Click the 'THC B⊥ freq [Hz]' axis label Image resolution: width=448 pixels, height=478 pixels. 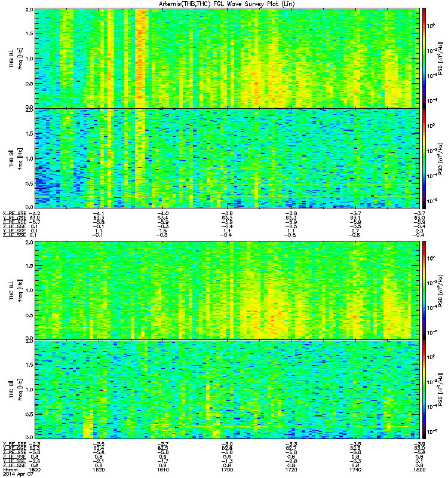pos(16,290)
